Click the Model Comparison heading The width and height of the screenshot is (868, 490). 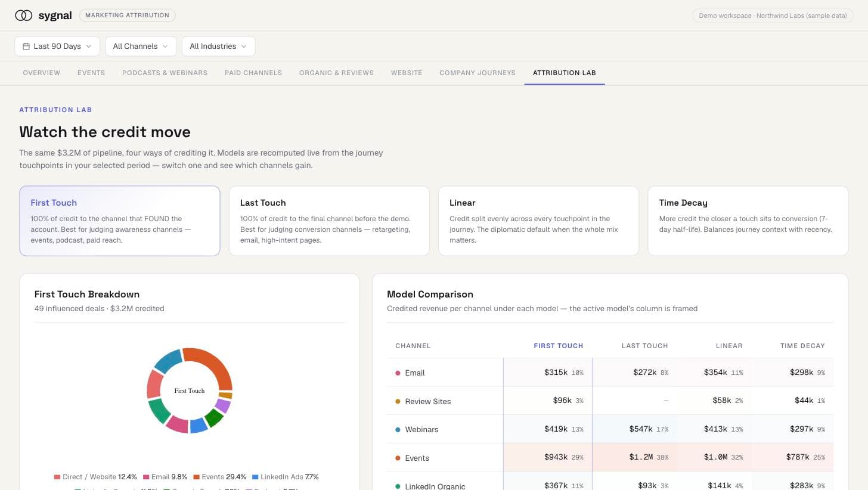[x=430, y=294]
